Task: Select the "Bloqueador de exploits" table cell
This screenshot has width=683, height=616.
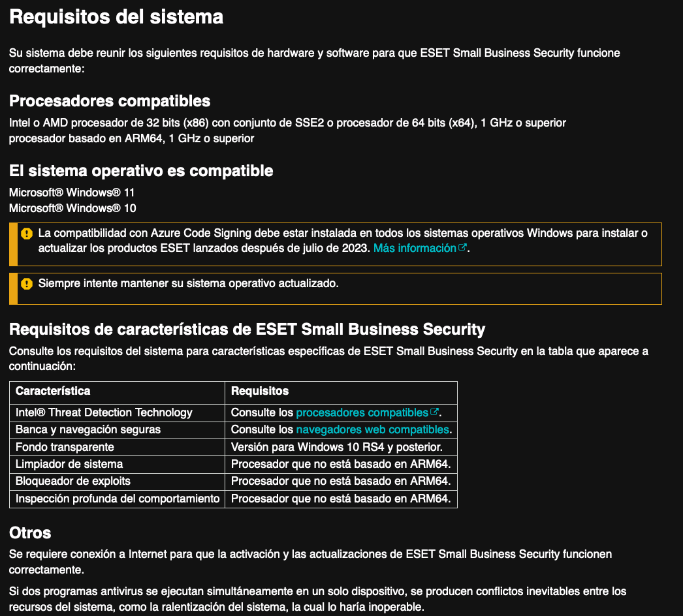Action: (x=73, y=481)
